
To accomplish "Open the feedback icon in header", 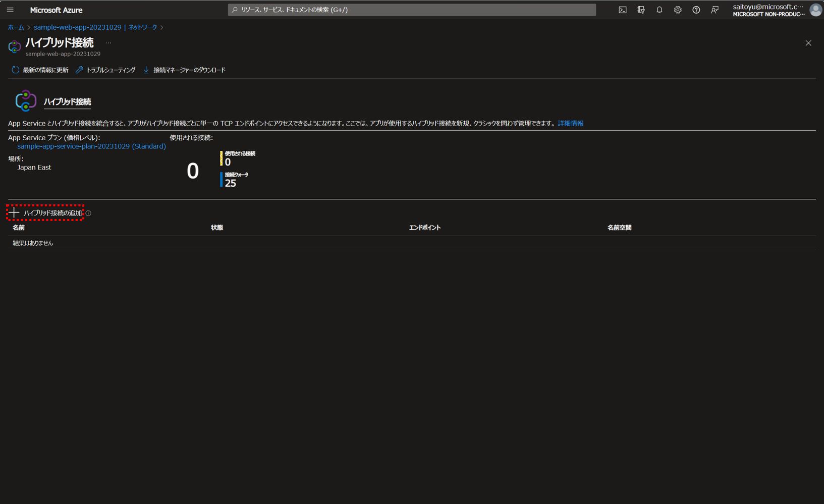I will pyautogui.click(x=715, y=10).
